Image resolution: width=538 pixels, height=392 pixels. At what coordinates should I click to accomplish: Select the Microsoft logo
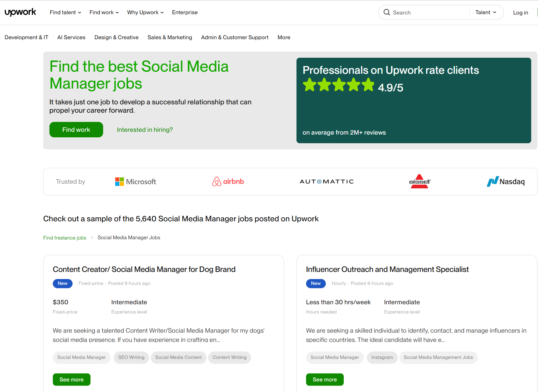point(135,181)
